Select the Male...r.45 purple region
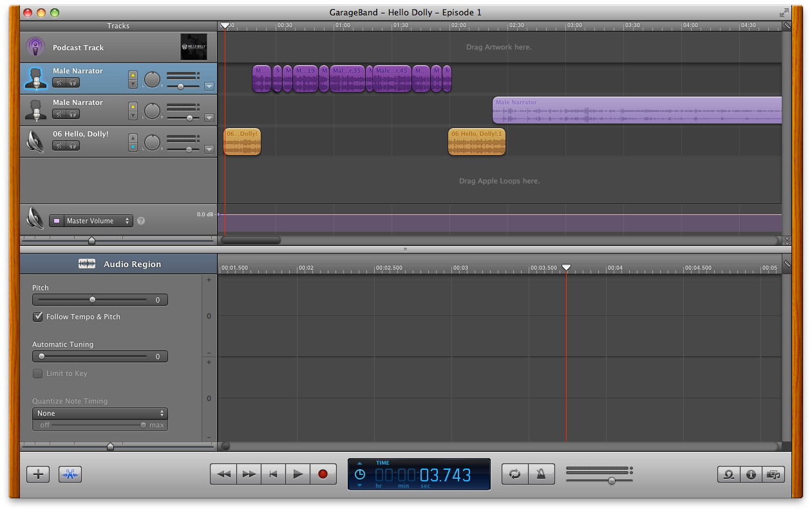 (x=392, y=79)
